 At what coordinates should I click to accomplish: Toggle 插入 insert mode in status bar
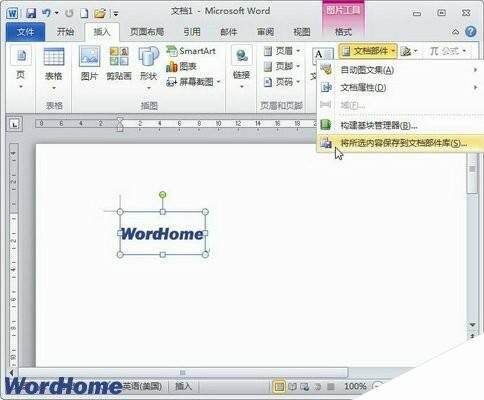(x=183, y=387)
